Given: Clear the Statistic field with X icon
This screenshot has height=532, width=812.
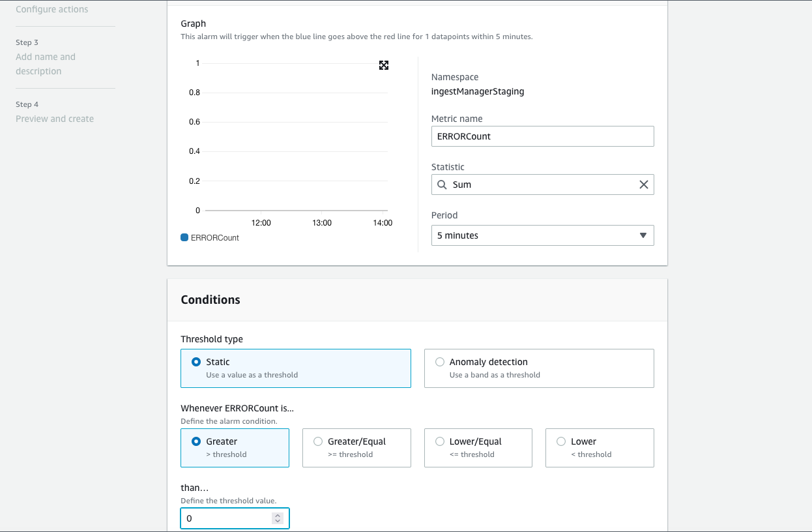Looking at the screenshot, I should point(643,185).
